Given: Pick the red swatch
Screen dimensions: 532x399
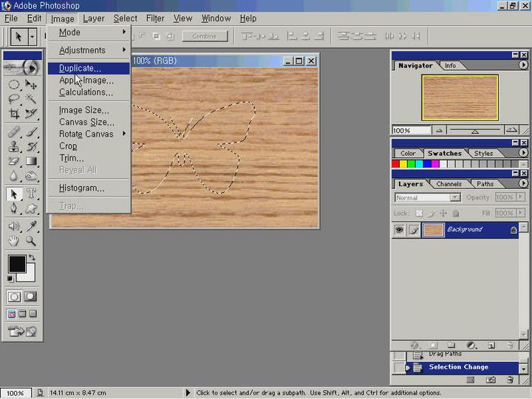Looking at the screenshot, I should pos(395,164).
